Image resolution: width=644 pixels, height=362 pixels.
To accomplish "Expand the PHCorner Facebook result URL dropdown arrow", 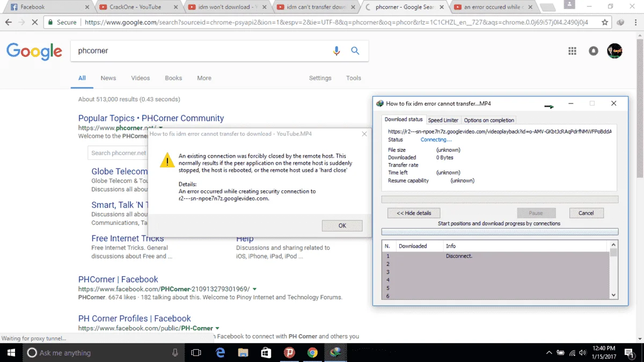I will click(255, 289).
